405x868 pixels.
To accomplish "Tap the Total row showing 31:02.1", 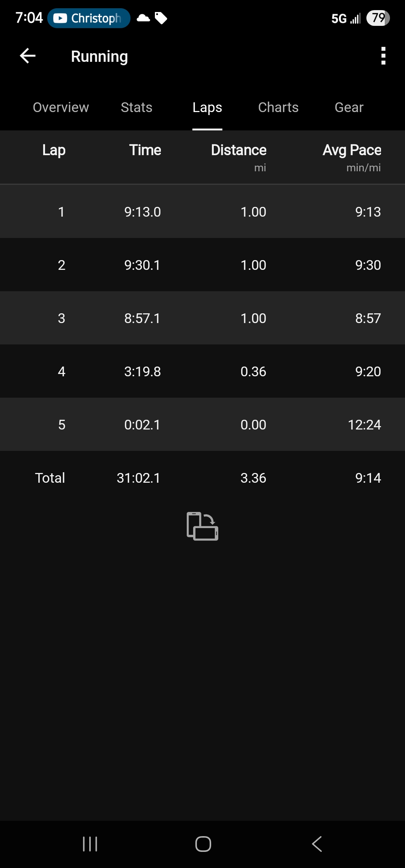I will click(x=202, y=478).
